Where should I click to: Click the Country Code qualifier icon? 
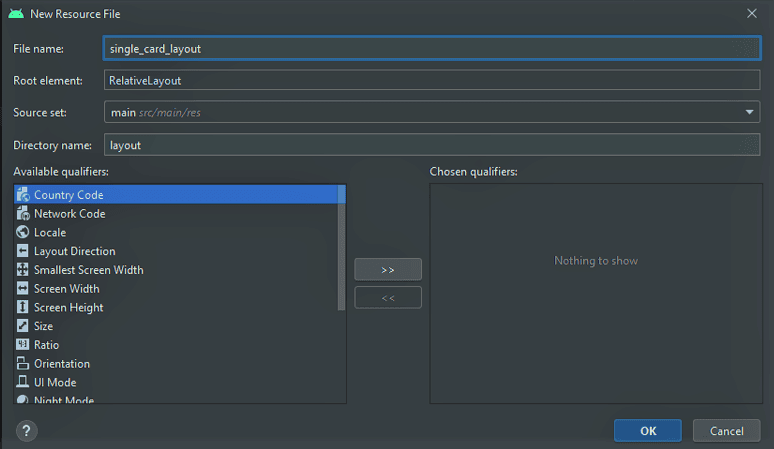[23, 195]
